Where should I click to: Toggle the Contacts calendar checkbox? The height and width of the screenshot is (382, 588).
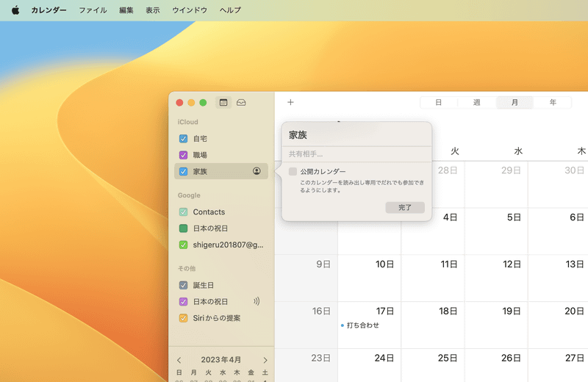183,212
